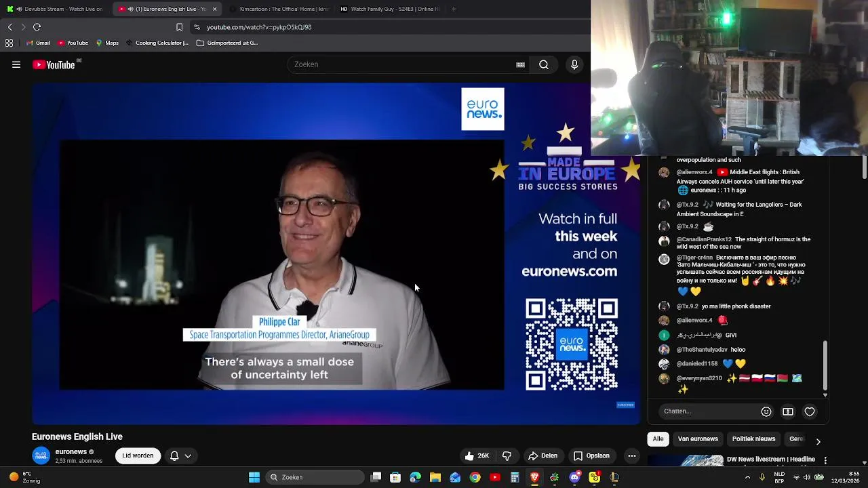Click YouTube search magnifier button
The width and height of the screenshot is (868, 488).
pyautogui.click(x=544, y=64)
